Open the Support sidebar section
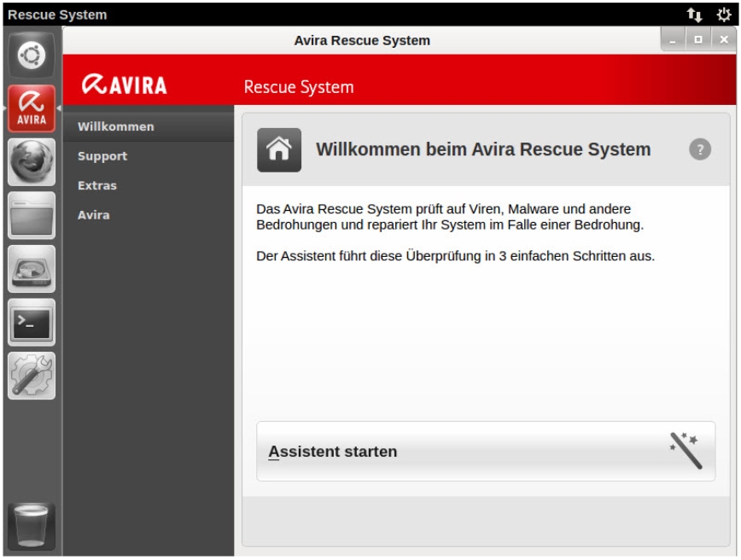This screenshot has width=741, height=560. (x=102, y=156)
